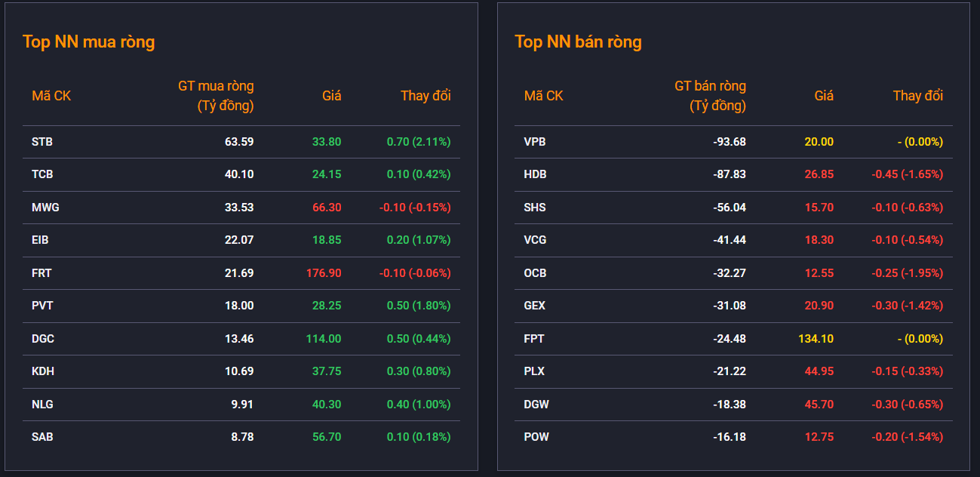The width and height of the screenshot is (980, 477).
Task: Click GEX change -0.30 (-1.42%)
Action: [x=908, y=306]
